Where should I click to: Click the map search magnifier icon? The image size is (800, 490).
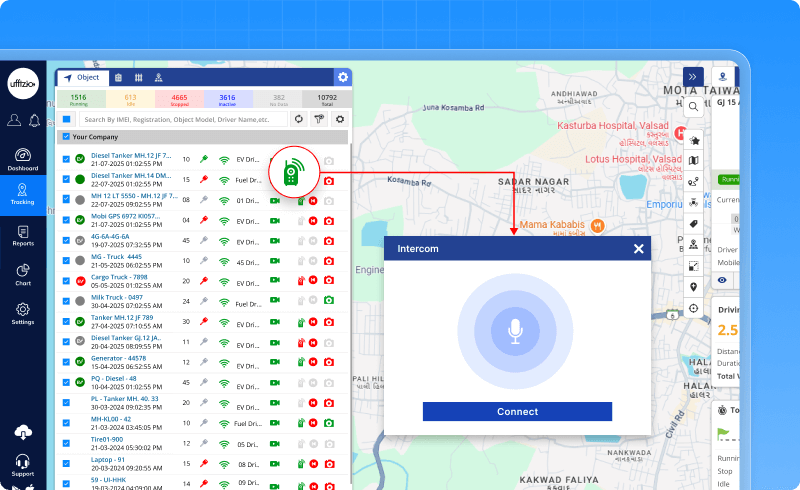pyautogui.click(x=693, y=106)
